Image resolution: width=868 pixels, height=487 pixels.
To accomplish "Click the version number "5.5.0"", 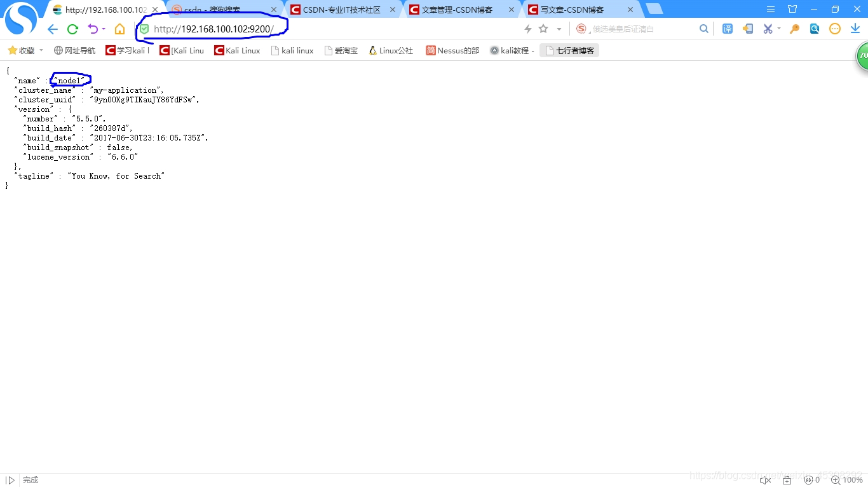I will [x=88, y=119].
